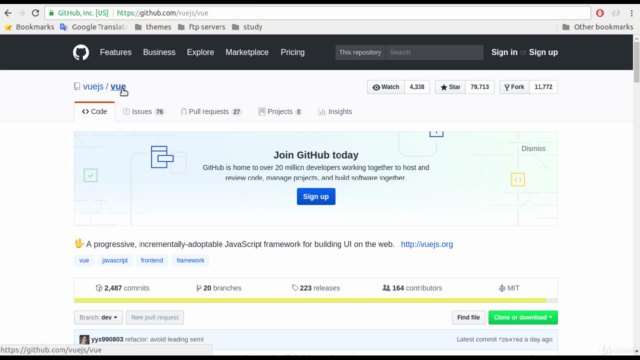Click the Bookmarks star item
Image resolution: width=640 pixels, height=360 pixels.
pyautogui.click(x=29, y=27)
